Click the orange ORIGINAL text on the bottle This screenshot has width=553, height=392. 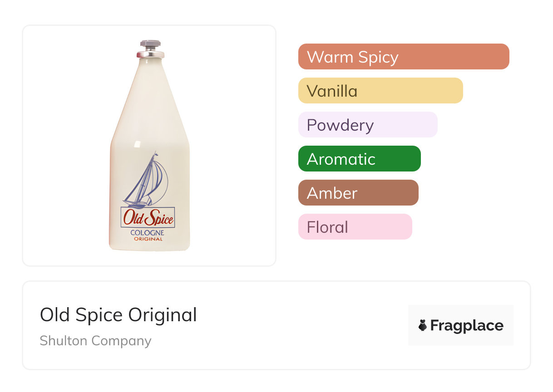coord(148,239)
